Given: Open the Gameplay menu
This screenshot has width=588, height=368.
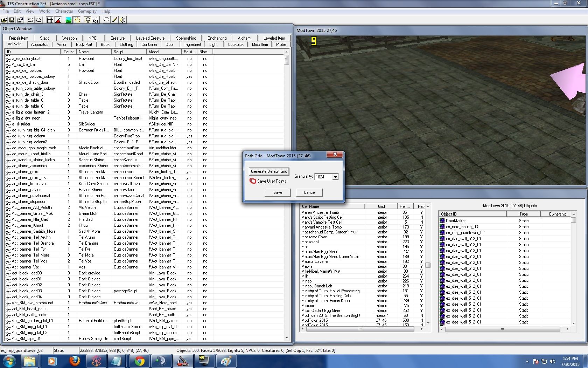Looking at the screenshot, I should [87, 11].
